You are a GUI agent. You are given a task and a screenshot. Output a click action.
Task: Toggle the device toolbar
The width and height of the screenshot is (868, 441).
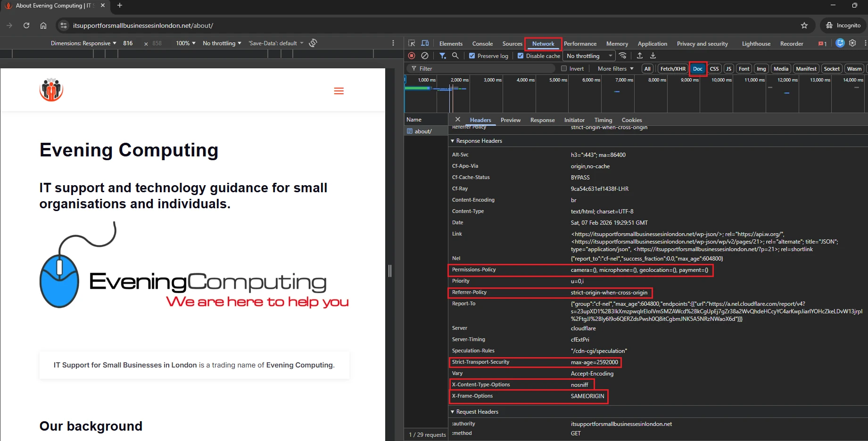(x=425, y=43)
